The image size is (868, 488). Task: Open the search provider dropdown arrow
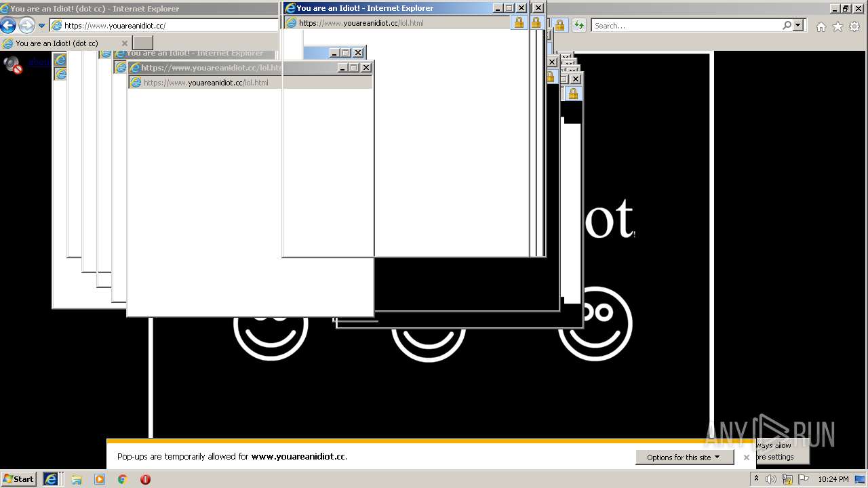pos(798,25)
